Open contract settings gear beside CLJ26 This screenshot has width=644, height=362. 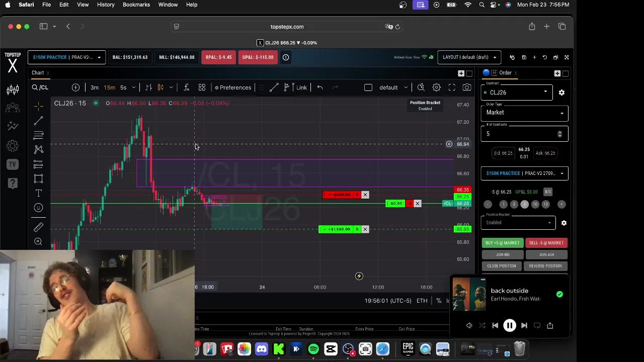click(x=561, y=93)
